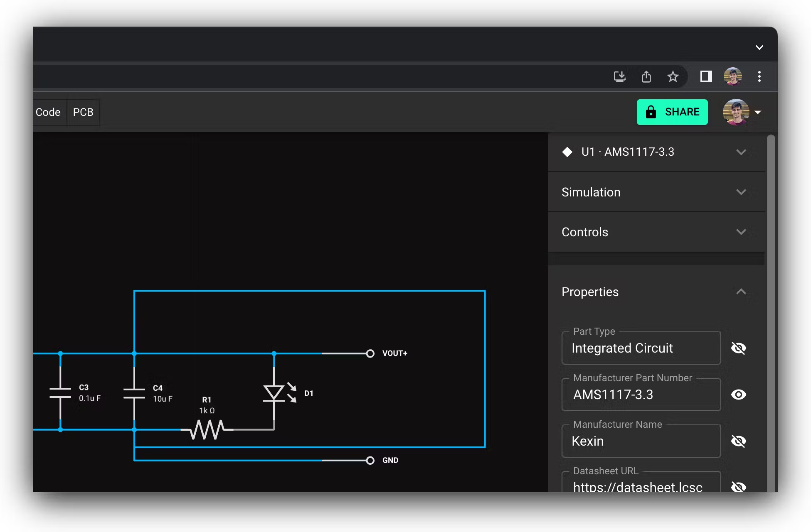Switch to the PCB tab
Viewport: 811px width, 532px height.
83,112
